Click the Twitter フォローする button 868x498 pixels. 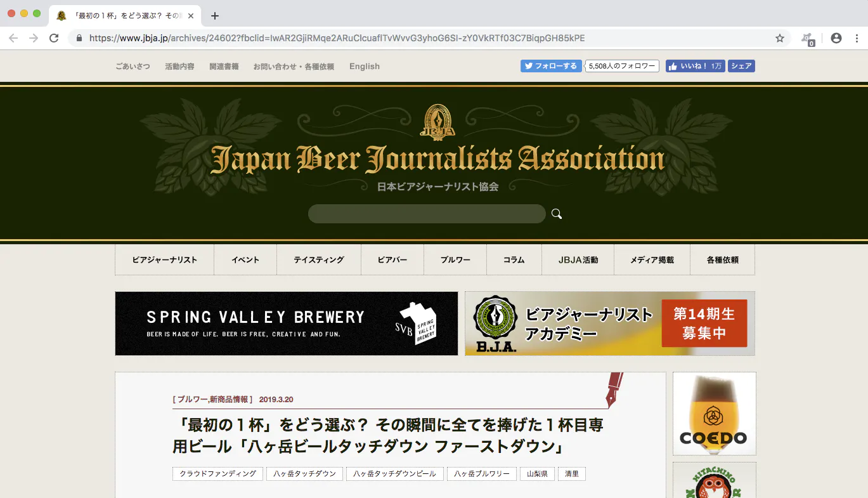click(x=550, y=66)
